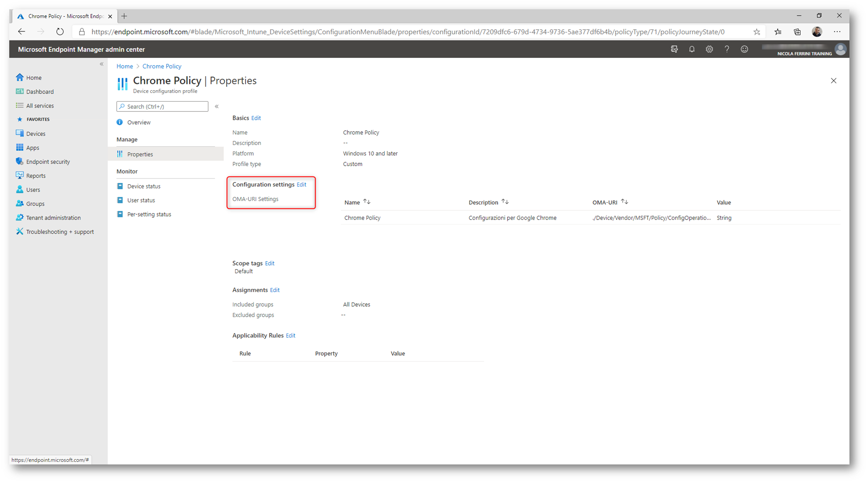
Task: Open the feedback smiley icon
Action: click(744, 49)
